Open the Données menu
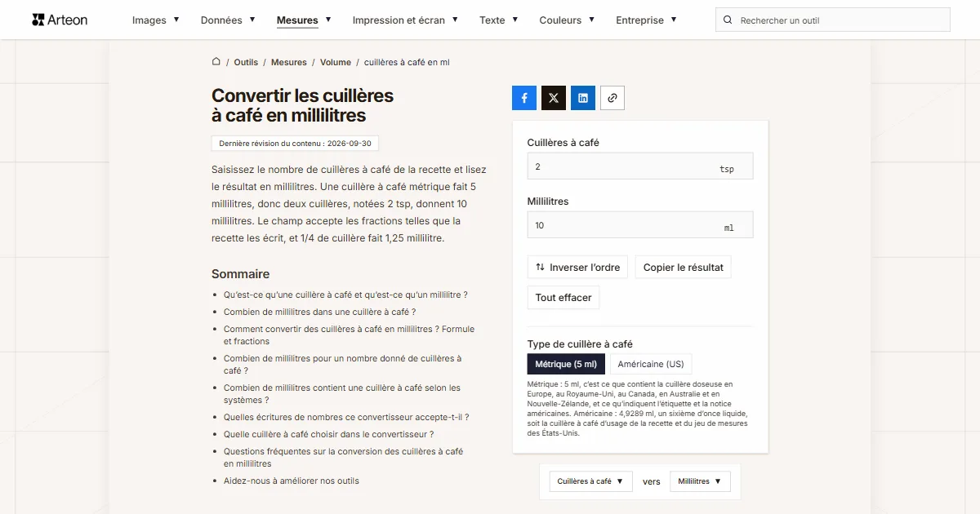The image size is (980, 514). pos(228,20)
